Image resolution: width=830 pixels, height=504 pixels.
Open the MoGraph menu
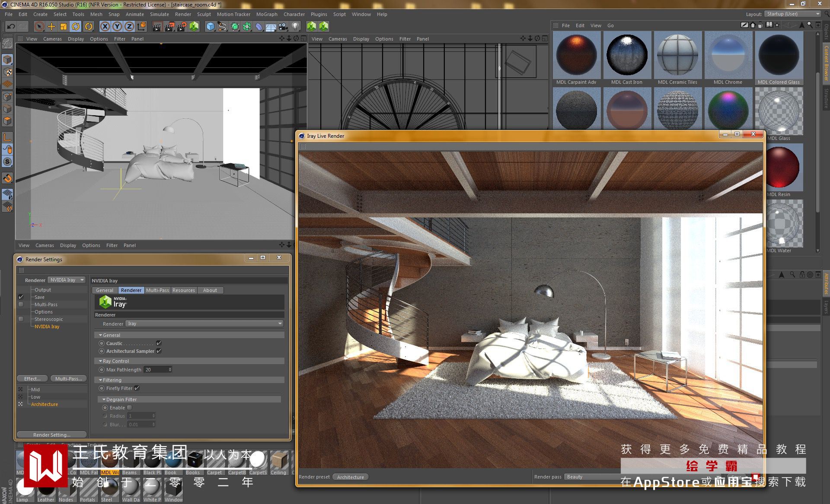[x=266, y=14]
